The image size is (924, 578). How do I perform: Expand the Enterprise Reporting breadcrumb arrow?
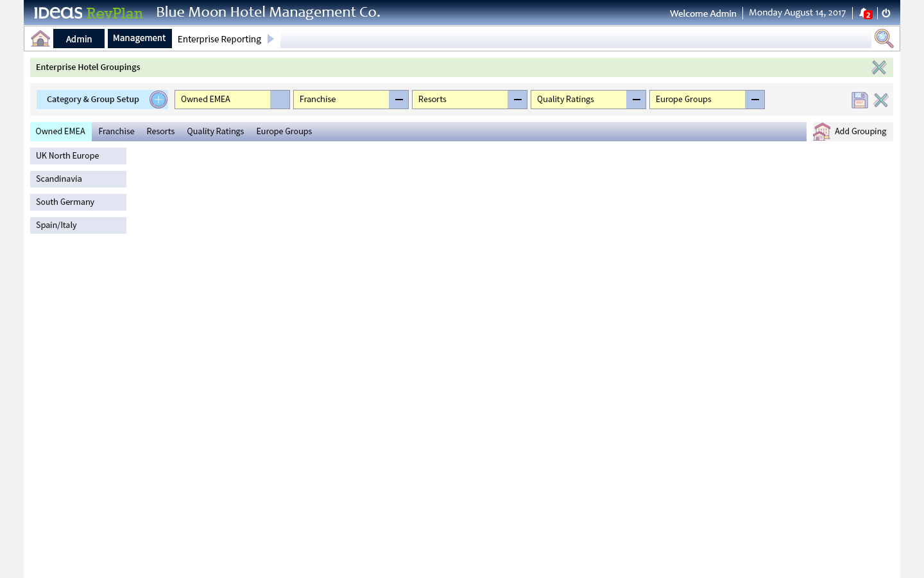coord(270,39)
